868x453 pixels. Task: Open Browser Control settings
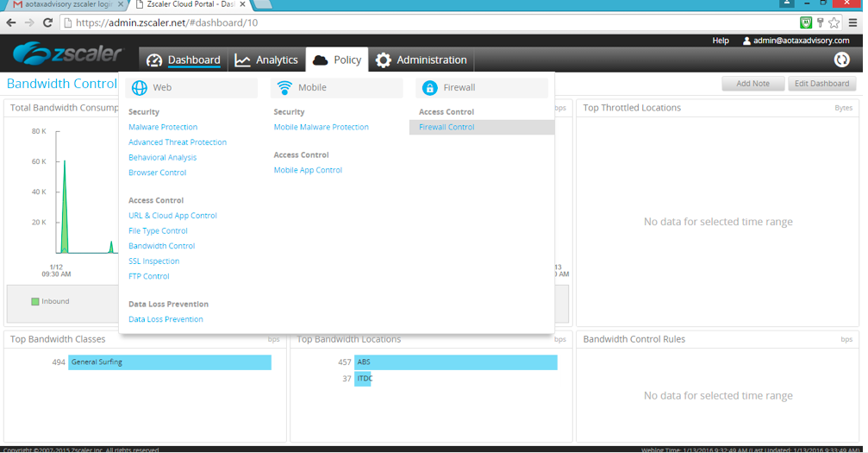tap(157, 173)
